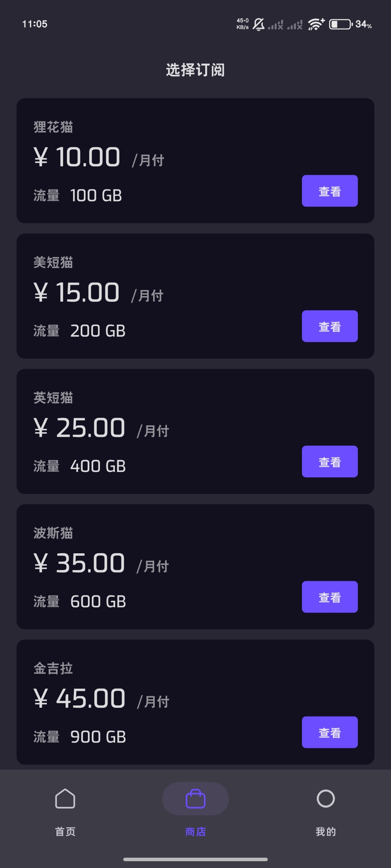Switch to the 首页 tab label
This screenshot has height=868, width=391.
[x=65, y=831]
